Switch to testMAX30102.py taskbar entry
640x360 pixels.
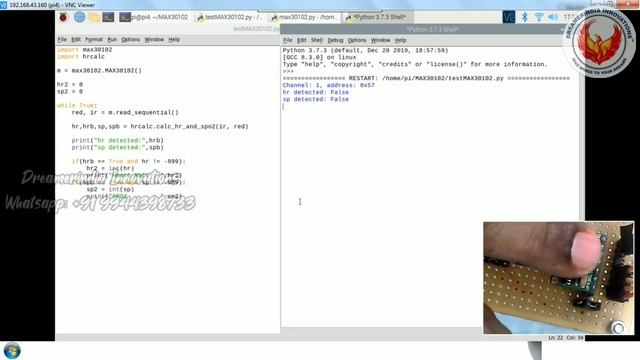click(230, 17)
